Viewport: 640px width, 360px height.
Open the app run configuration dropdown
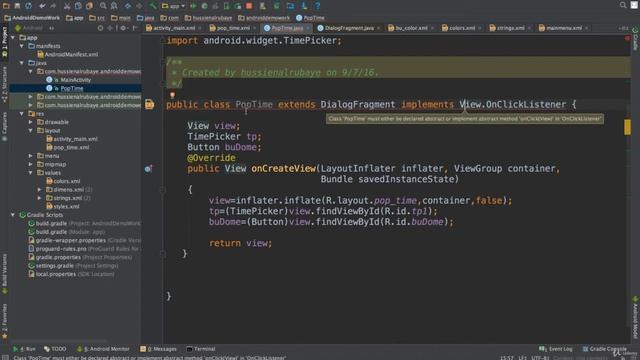pyautogui.click(x=173, y=6)
